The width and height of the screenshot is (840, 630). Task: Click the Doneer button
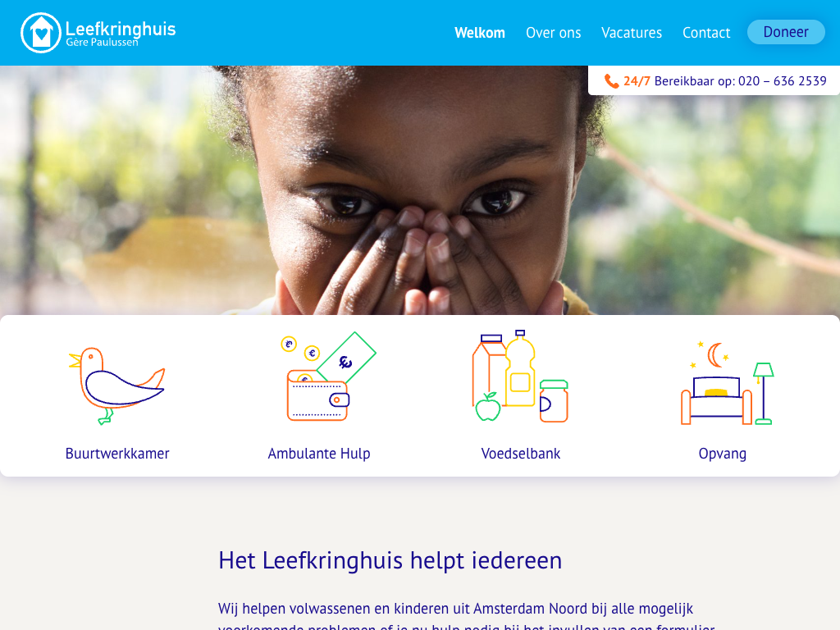point(786,32)
